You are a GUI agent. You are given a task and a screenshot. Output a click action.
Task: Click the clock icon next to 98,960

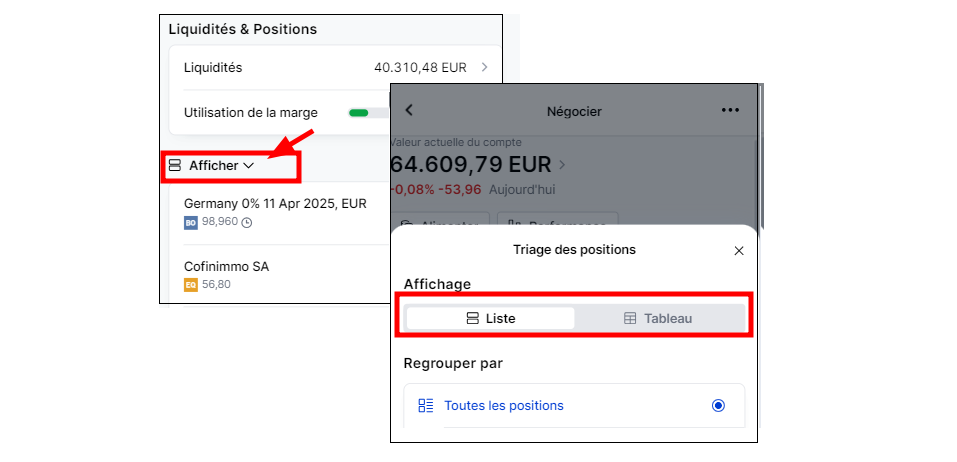[247, 223]
